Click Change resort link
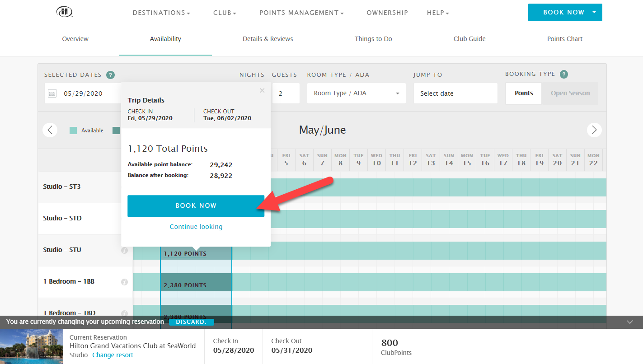This screenshot has height=364, width=643. [x=113, y=355]
